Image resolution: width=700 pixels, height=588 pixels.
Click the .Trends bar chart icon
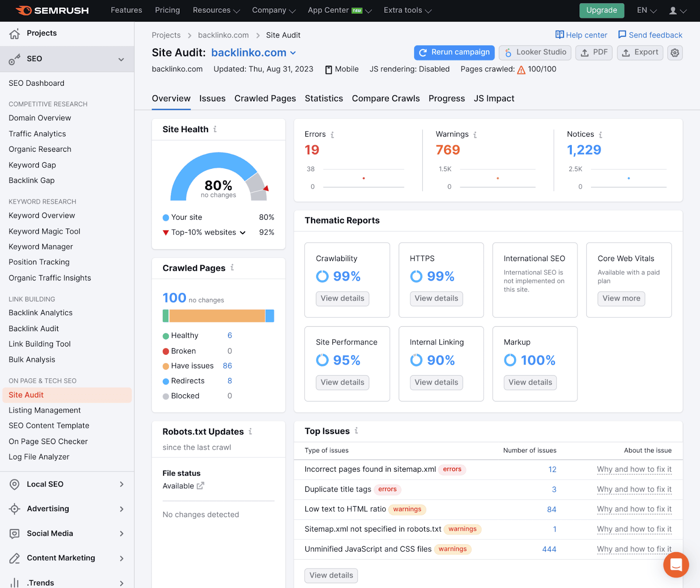14,583
